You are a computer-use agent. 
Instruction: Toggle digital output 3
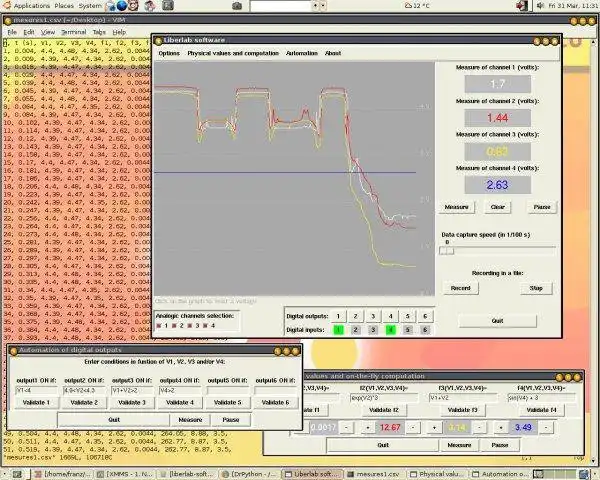(x=373, y=316)
